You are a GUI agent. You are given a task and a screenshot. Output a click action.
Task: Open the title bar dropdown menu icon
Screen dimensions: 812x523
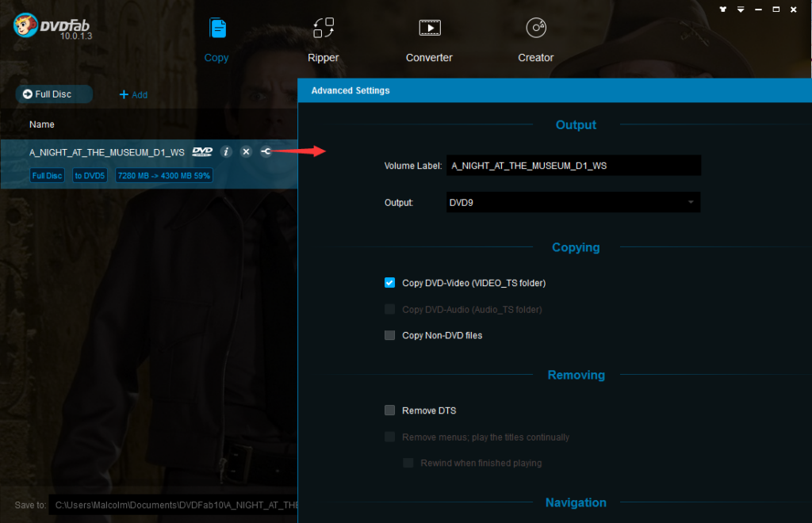click(741, 10)
